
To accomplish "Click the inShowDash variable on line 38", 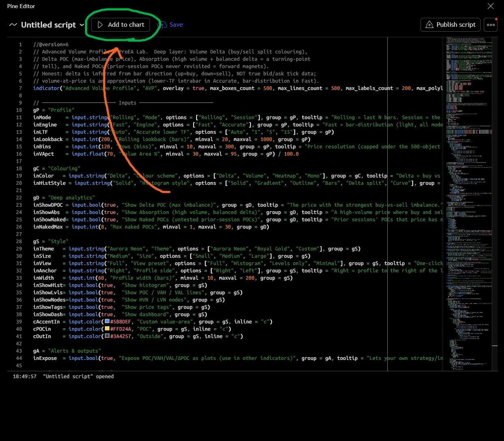I will (x=48, y=314).
